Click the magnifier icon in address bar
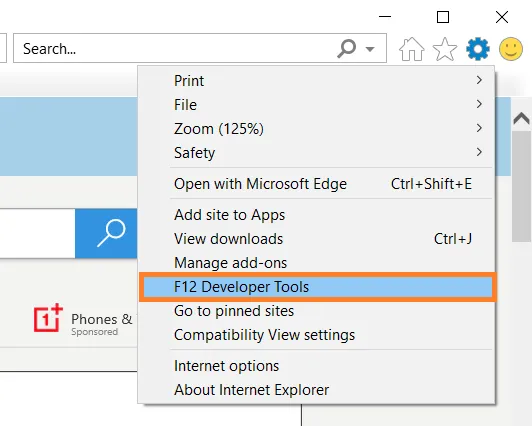The width and height of the screenshot is (532, 426). coord(346,49)
